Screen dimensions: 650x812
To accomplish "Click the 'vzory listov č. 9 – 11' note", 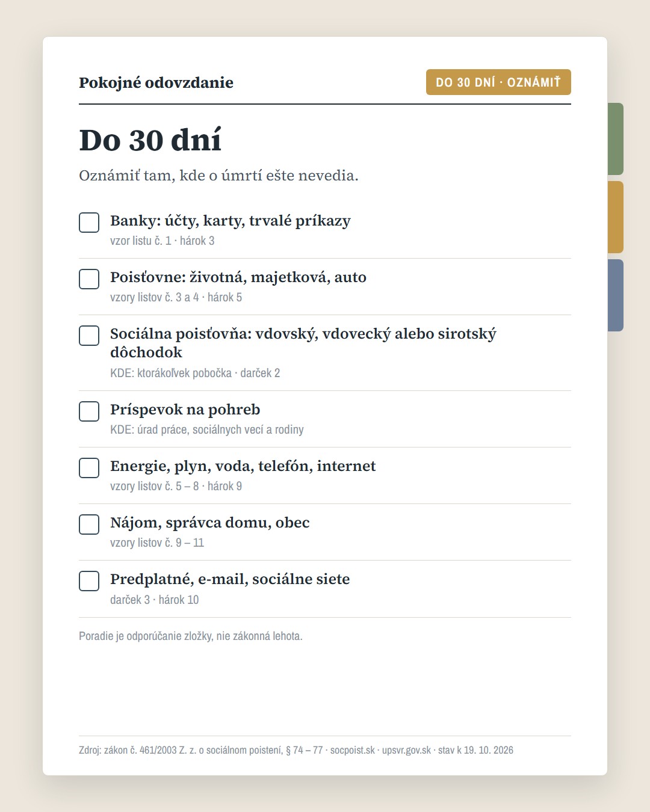I will (157, 543).
